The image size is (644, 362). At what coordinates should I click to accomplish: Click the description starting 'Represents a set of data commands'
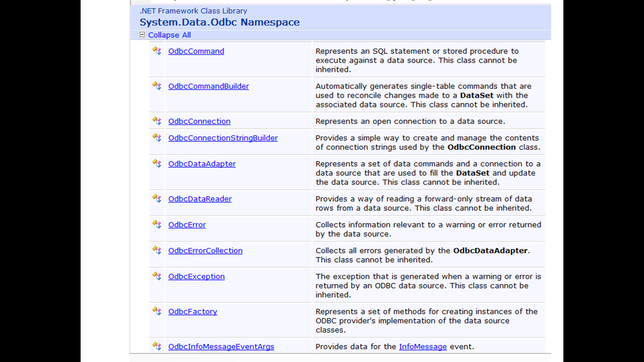click(428, 173)
